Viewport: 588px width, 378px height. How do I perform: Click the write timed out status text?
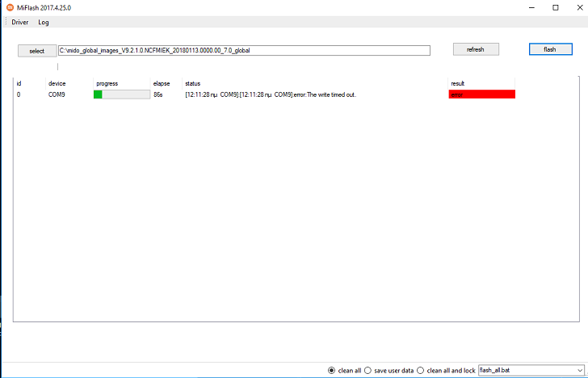point(270,94)
